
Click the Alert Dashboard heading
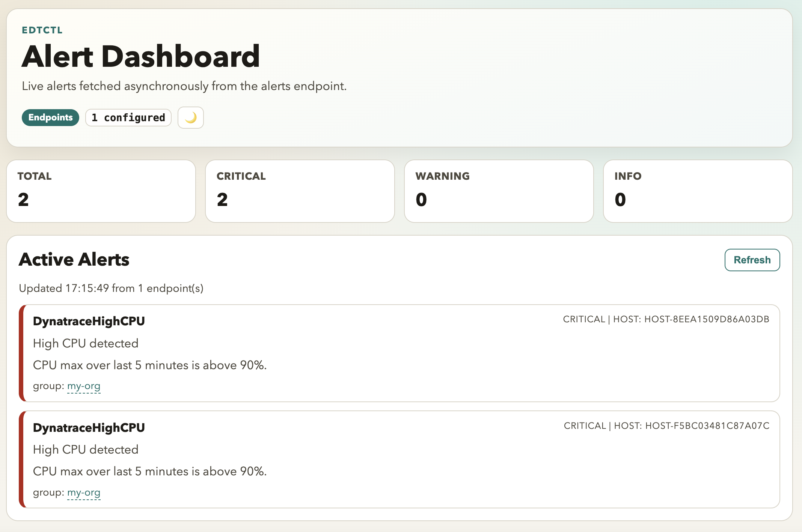[x=141, y=56]
